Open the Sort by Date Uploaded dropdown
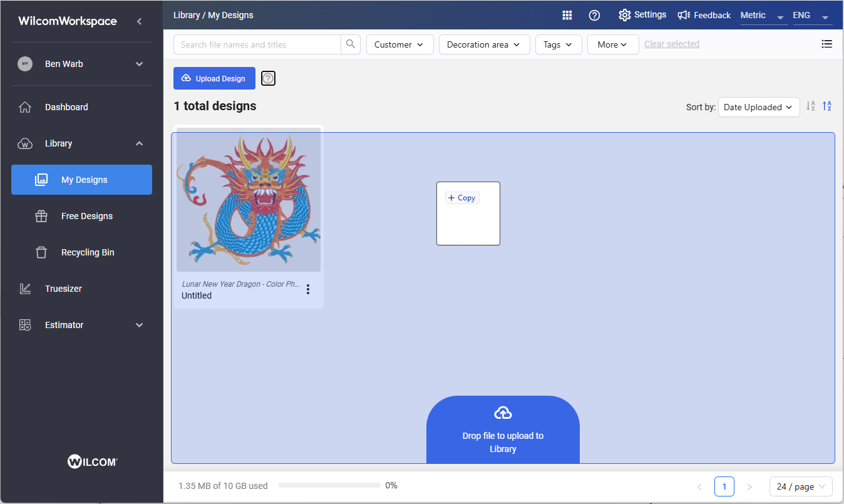The height and width of the screenshot is (504, 844). point(758,107)
